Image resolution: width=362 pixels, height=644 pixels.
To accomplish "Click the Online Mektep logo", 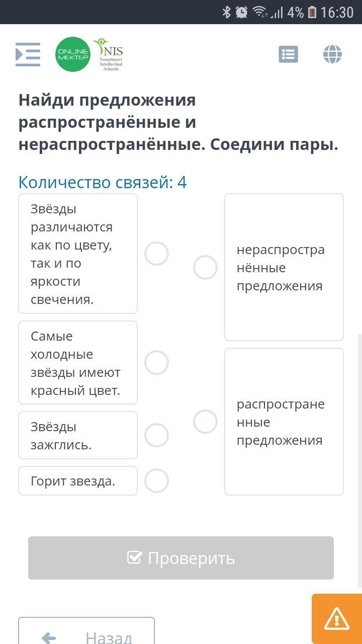I will click(x=73, y=54).
